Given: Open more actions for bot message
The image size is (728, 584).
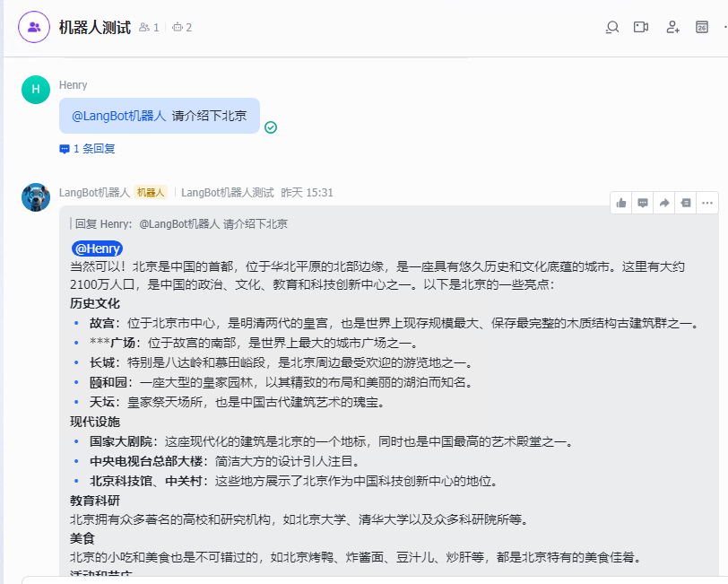Looking at the screenshot, I should click(x=707, y=203).
